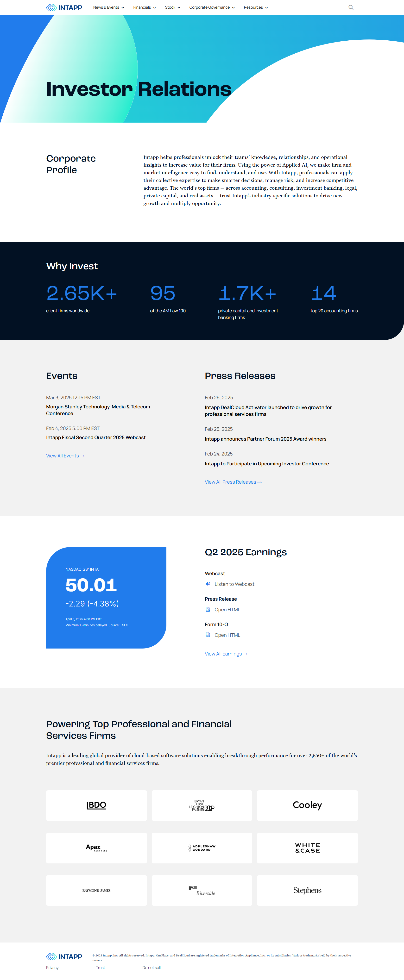Viewport: 404px width, 980px height.
Task: Open the Resources menu
Action: point(255,7)
